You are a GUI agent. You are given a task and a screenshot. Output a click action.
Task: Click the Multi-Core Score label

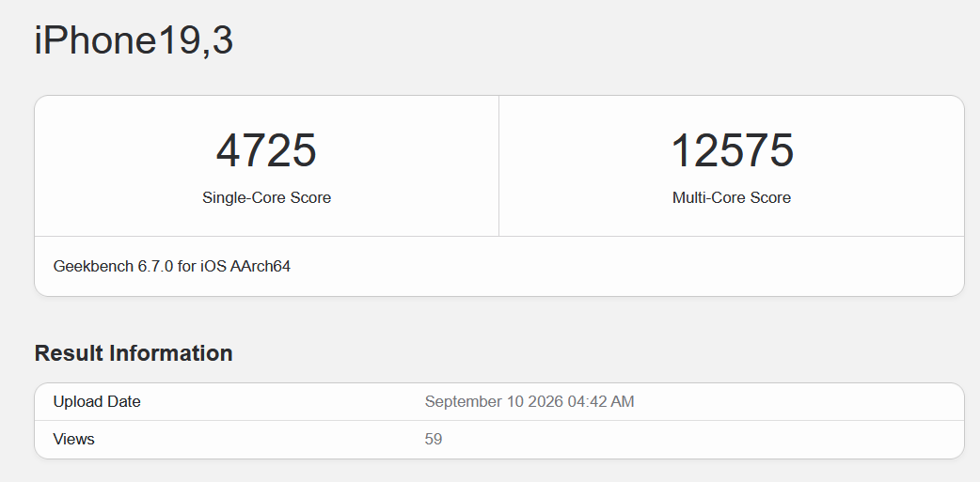(732, 198)
